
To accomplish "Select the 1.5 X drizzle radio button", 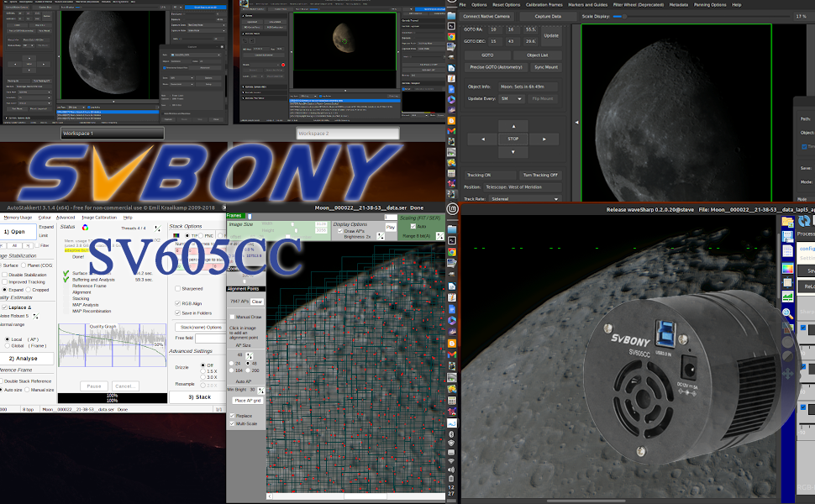I will coord(203,371).
